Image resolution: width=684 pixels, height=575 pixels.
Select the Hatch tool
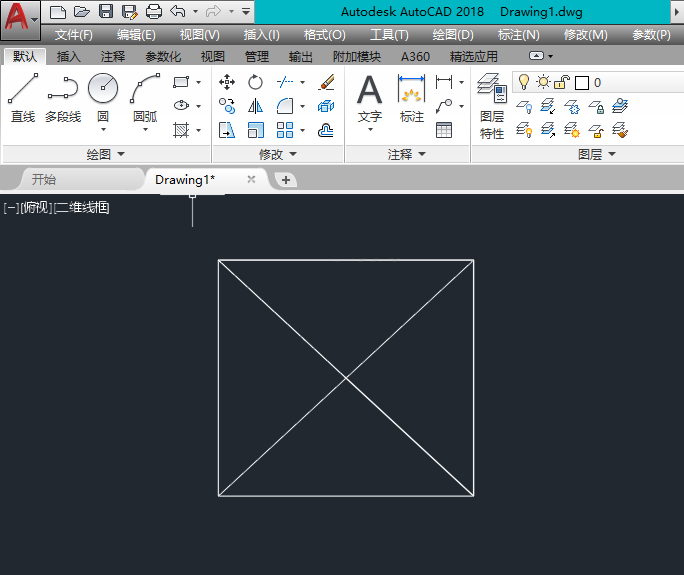[x=181, y=130]
